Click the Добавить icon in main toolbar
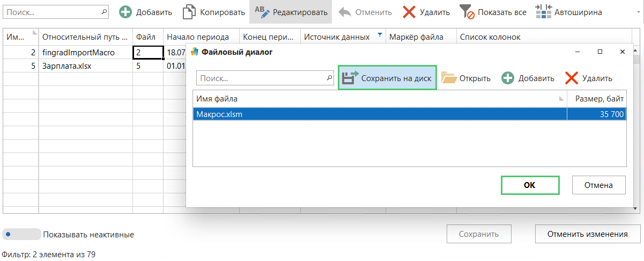 pyautogui.click(x=125, y=12)
